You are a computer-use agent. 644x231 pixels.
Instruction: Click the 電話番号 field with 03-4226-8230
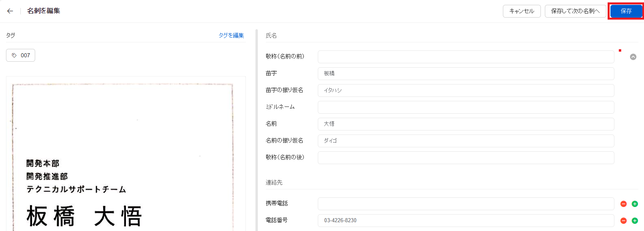[x=466, y=221]
